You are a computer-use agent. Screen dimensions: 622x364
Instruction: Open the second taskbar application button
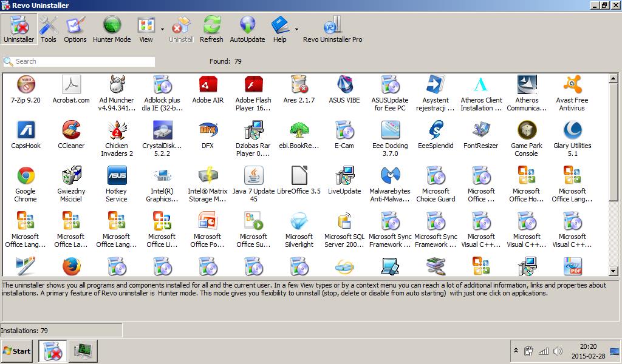click(x=83, y=351)
